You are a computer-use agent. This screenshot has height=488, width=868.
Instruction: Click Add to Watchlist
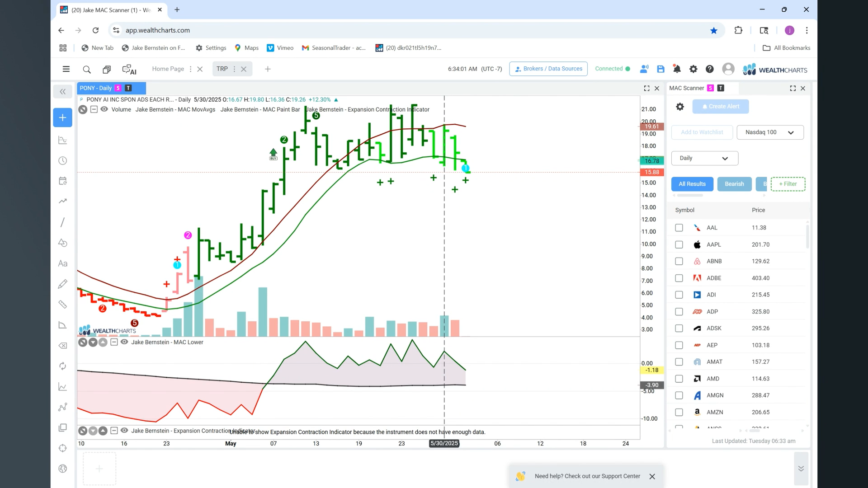coord(702,132)
